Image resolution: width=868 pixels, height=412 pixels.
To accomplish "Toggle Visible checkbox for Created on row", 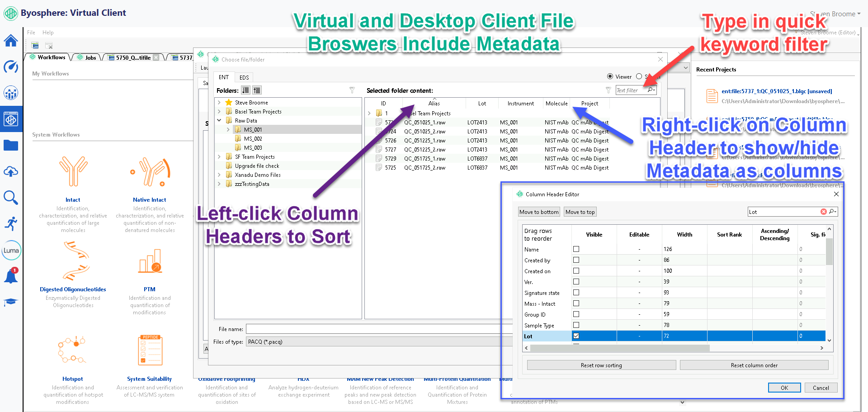I will [x=576, y=270].
